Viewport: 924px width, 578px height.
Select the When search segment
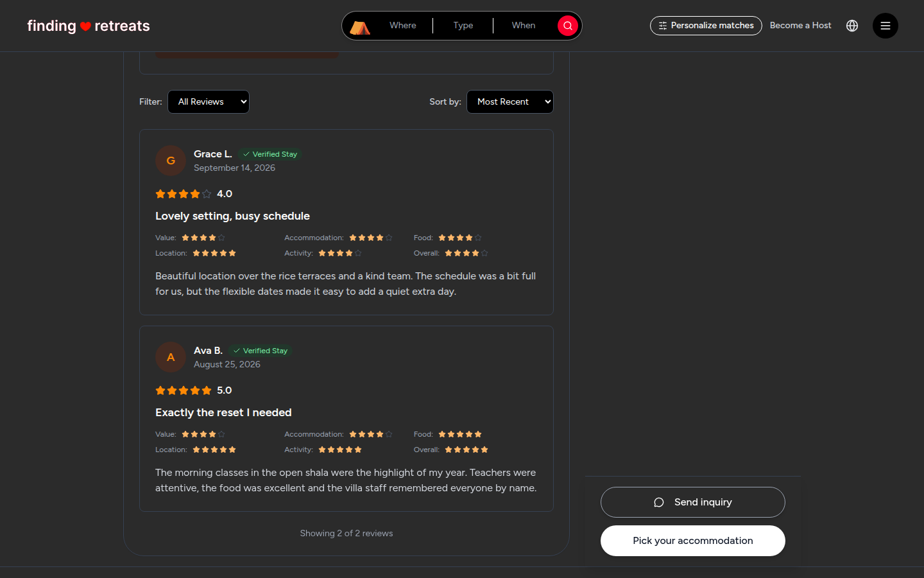(x=524, y=26)
